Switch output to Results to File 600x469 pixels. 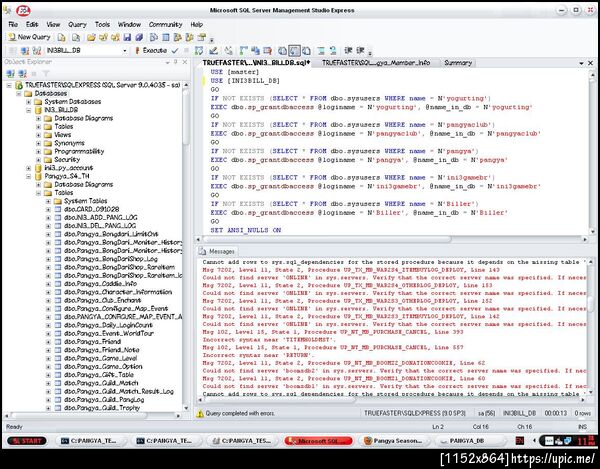[x=307, y=50]
